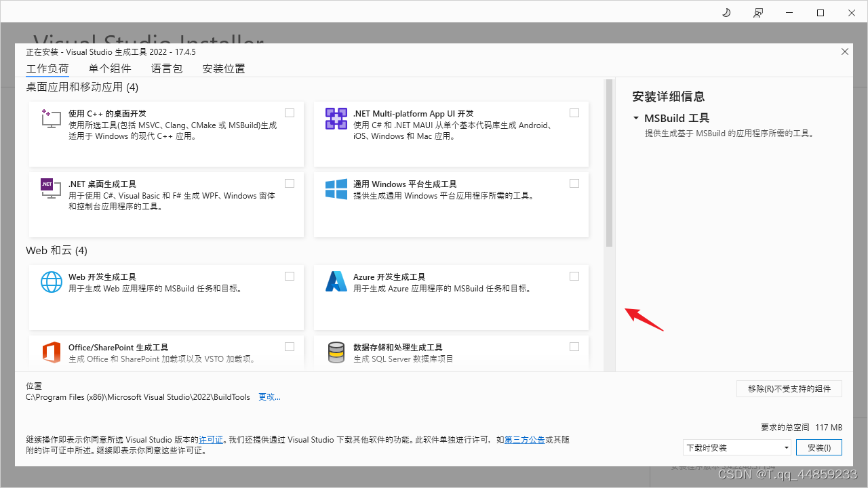Check the .NET Multi-platform App UI 开发 checkbox
868x488 pixels.
click(x=574, y=113)
